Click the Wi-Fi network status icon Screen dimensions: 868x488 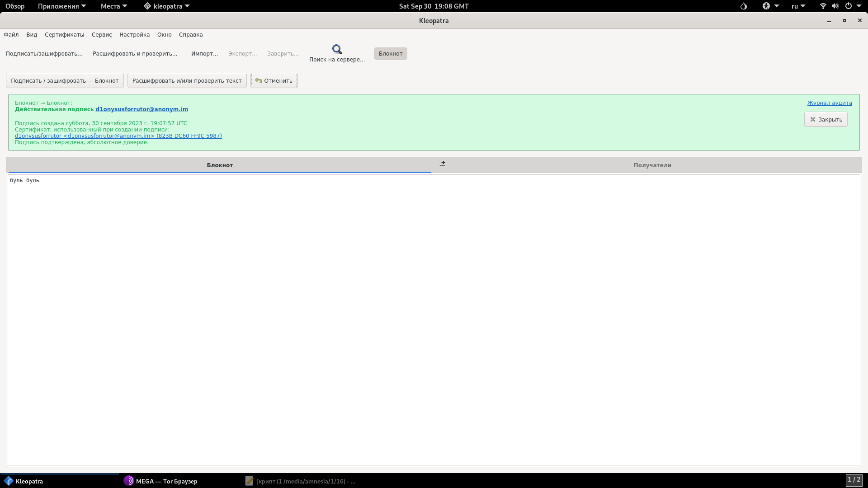[823, 6]
